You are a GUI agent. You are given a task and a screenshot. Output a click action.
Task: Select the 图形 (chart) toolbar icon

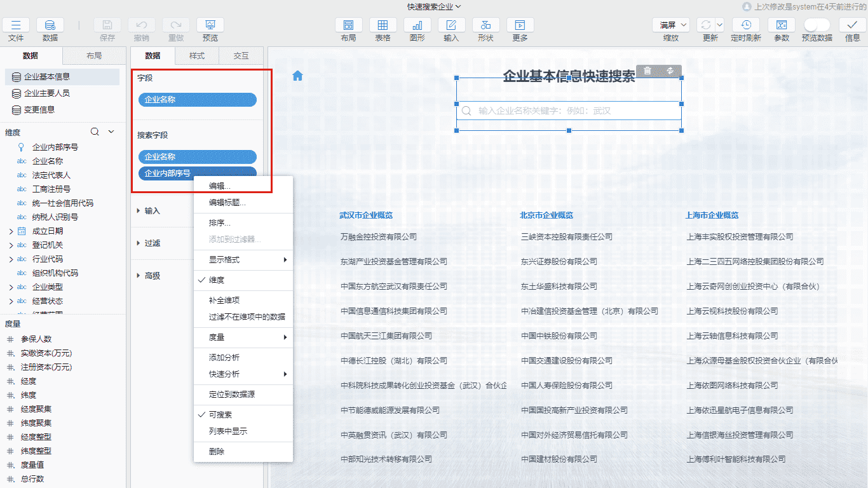coord(417,25)
